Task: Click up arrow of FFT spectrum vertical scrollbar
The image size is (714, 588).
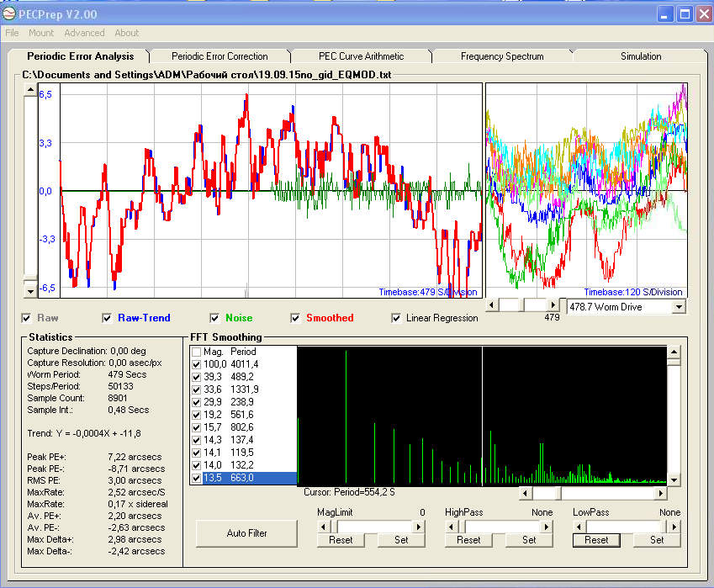Action: [674, 352]
